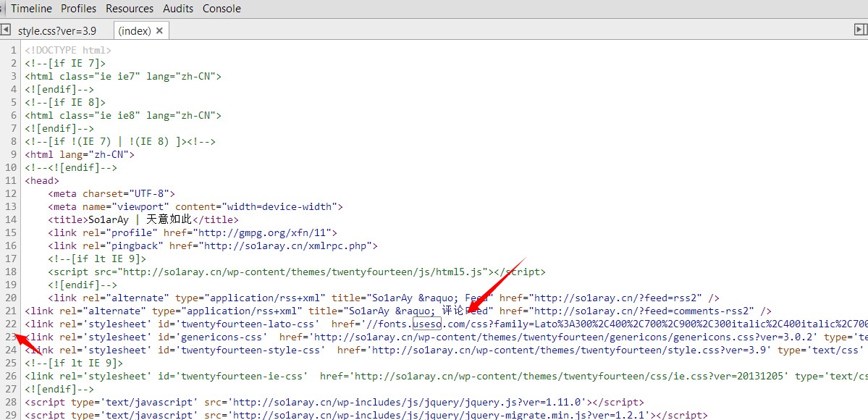Show the file navigator panel icon

click(5, 30)
